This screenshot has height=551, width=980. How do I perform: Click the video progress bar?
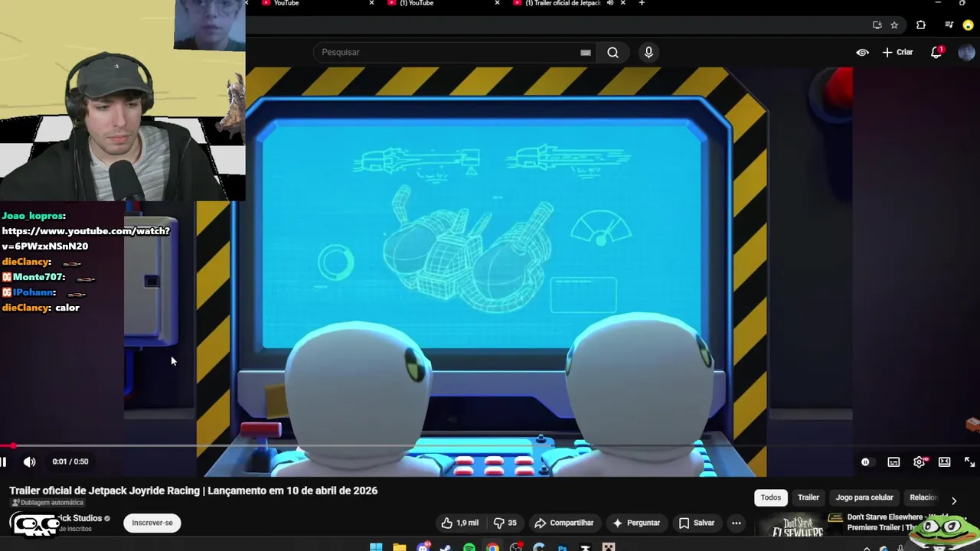490,445
